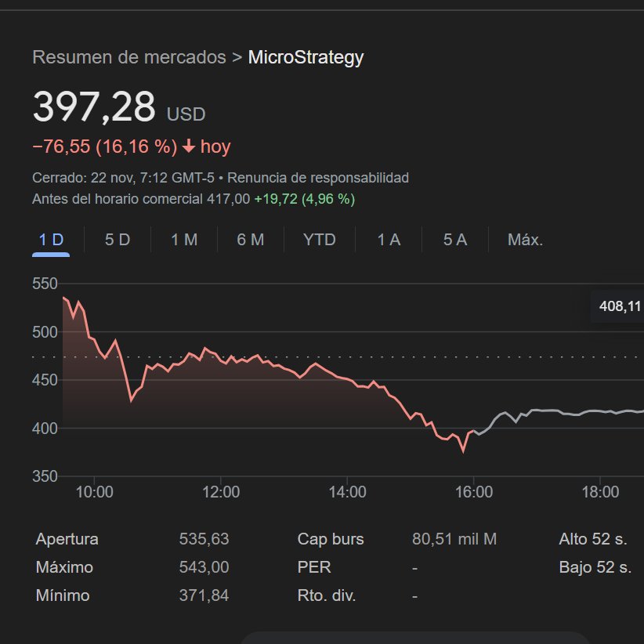Click the Máximo label
Viewport: 644px width, 644px height.
[64, 567]
